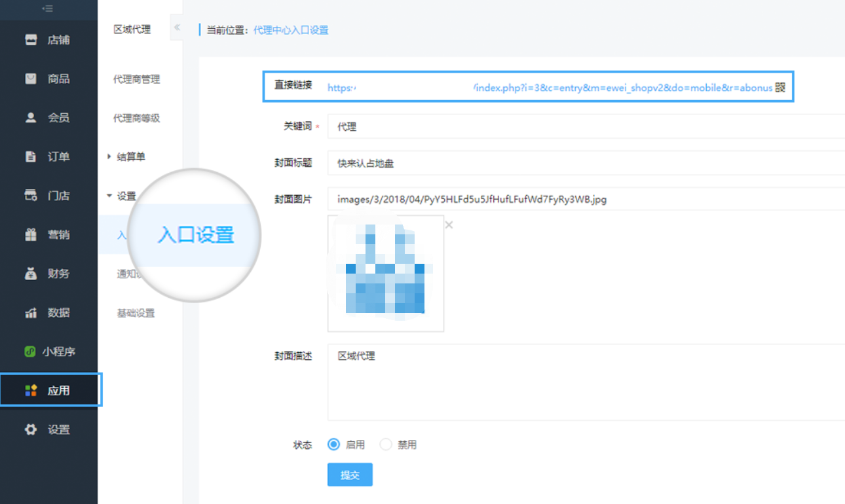Go to 代理商等级 page
Image resolution: width=845 pixels, height=504 pixels.
(x=136, y=118)
